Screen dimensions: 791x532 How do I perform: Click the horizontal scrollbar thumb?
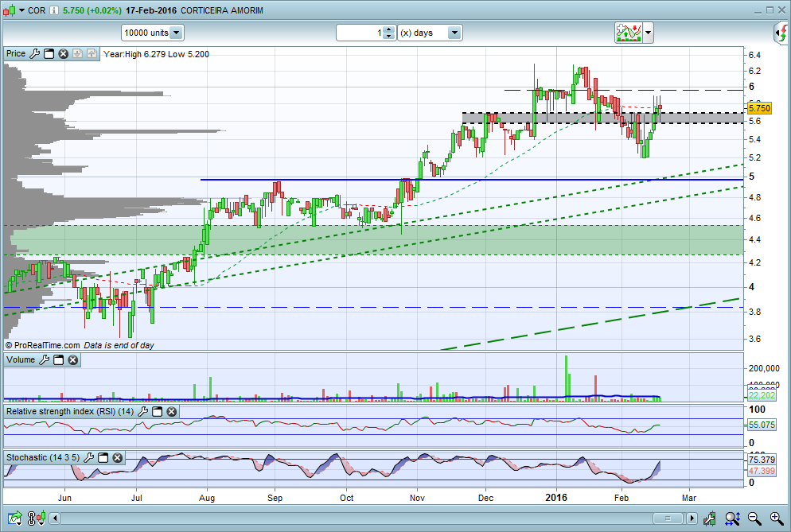click(668, 518)
